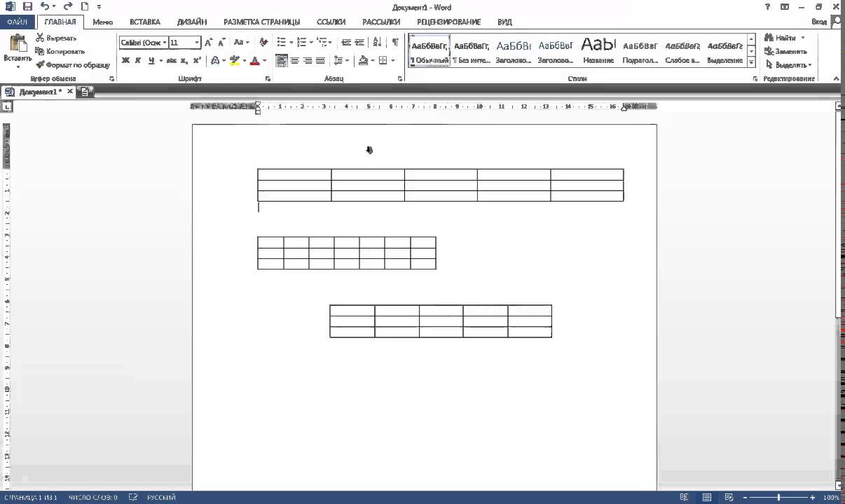This screenshot has width=845, height=504.
Task: Apply the yellow text highlight color
Action: click(235, 61)
